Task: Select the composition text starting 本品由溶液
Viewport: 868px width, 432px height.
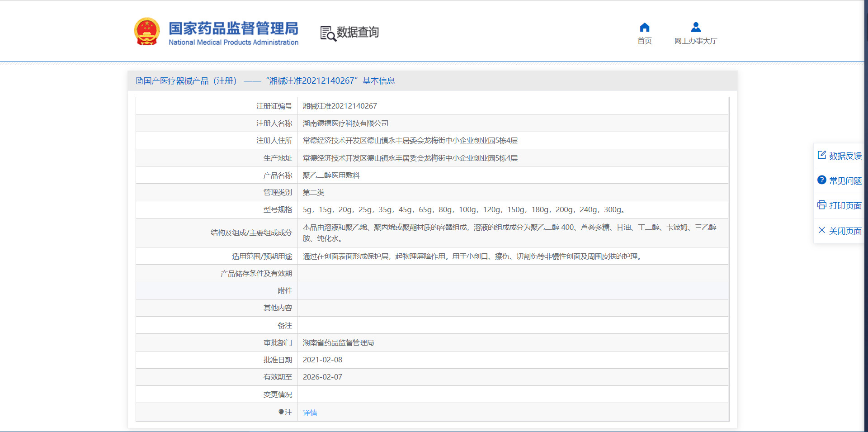Action: click(x=509, y=233)
